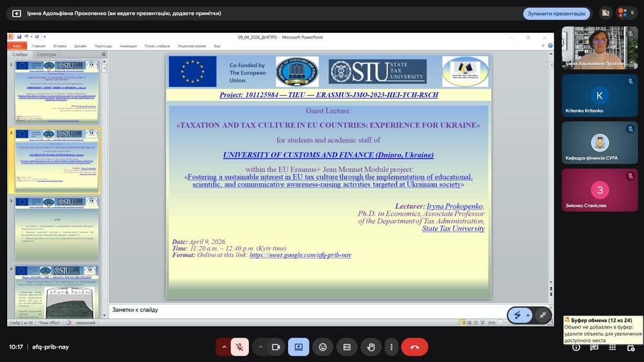The width and height of the screenshot is (644, 362).
Task: Expand microphone audio settings arrow
Action: (x=224, y=347)
